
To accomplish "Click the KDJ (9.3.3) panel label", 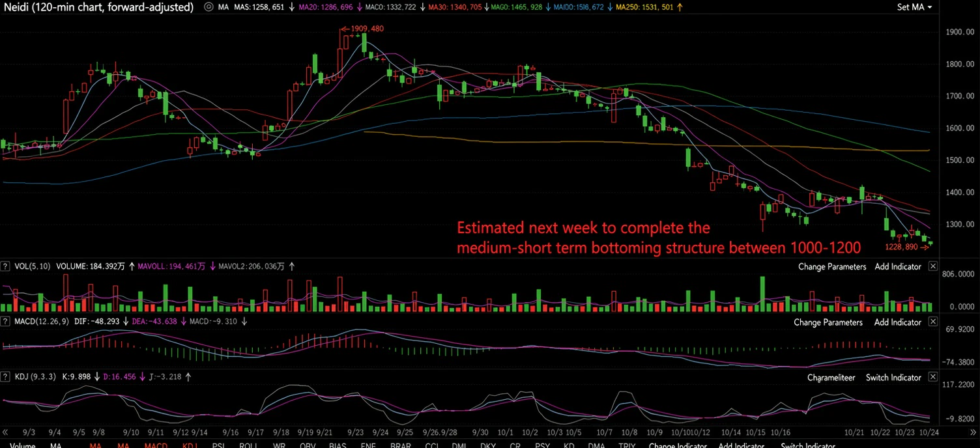I will click(35, 377).
